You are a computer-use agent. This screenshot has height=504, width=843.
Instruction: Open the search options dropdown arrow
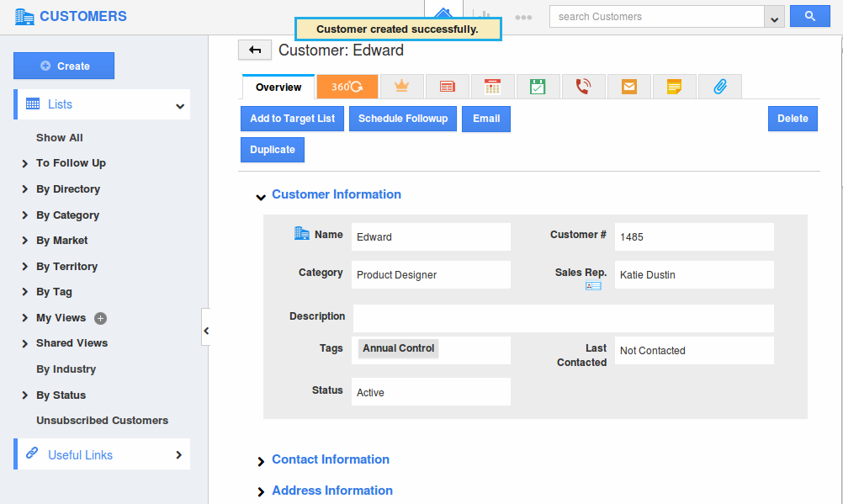pos(774,17)
